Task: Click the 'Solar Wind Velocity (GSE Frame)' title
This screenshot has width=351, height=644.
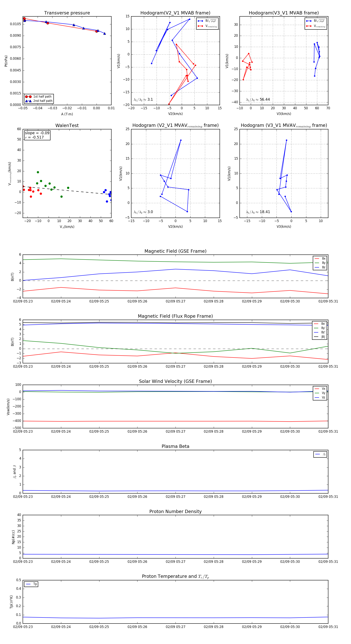Action: (x=175, y=382)
